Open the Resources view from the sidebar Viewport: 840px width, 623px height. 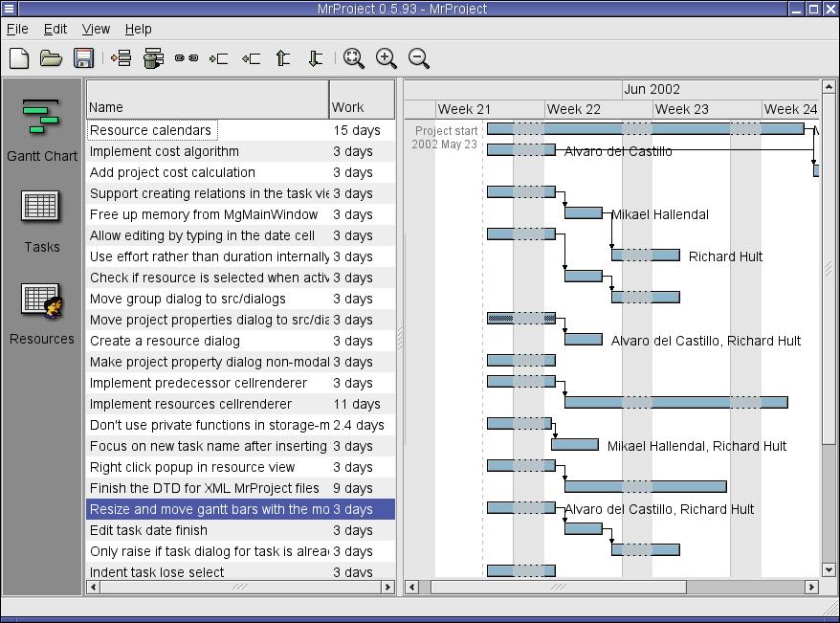pos(42,314)
